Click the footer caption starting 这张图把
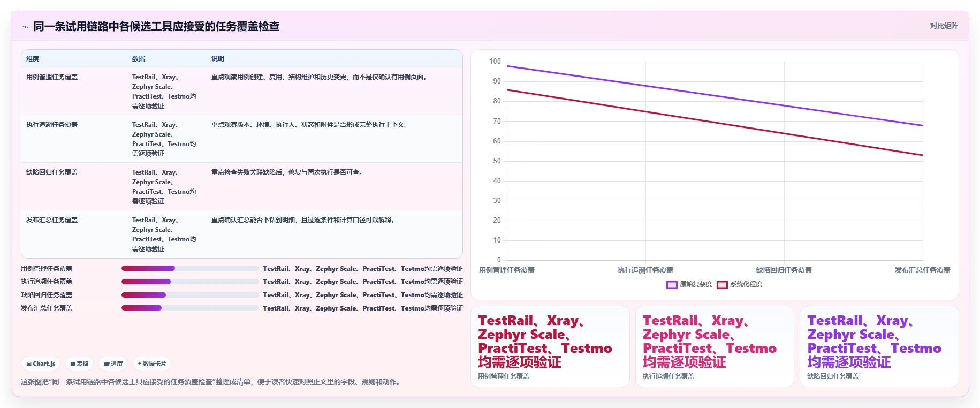The image size is (980, 408). (x=211, y=382)
